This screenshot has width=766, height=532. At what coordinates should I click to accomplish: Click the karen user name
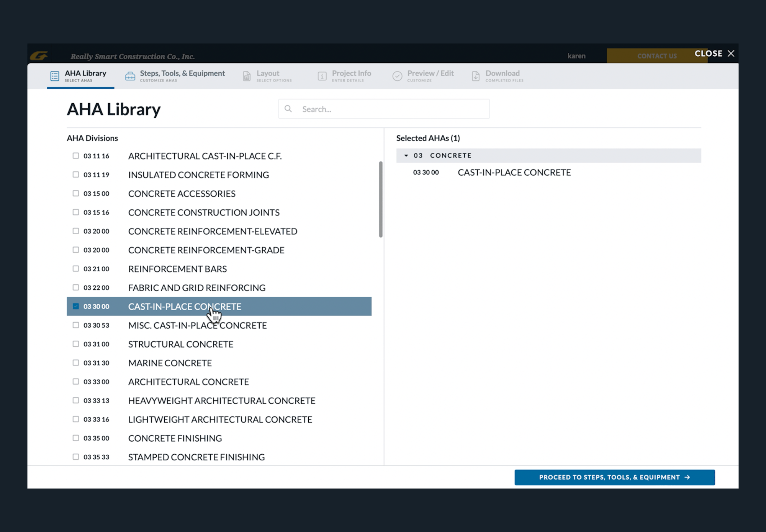[x=576, y=56]
